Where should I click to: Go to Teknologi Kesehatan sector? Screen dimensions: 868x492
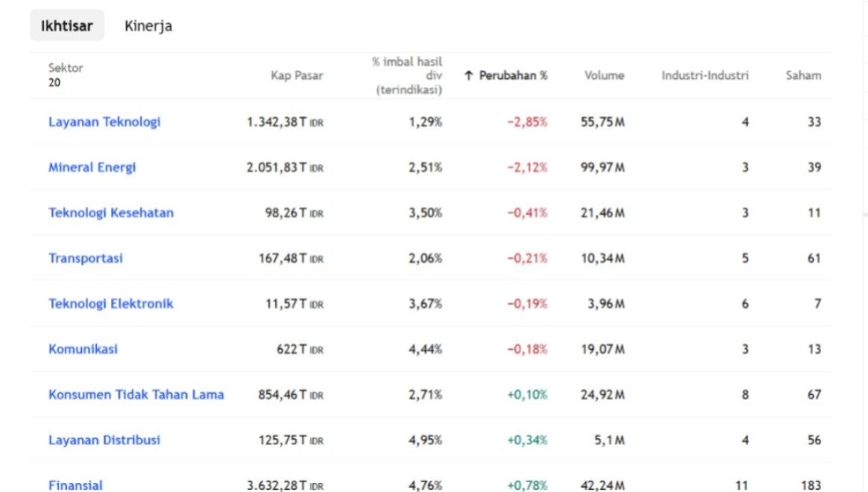click(x=111, y=213)
